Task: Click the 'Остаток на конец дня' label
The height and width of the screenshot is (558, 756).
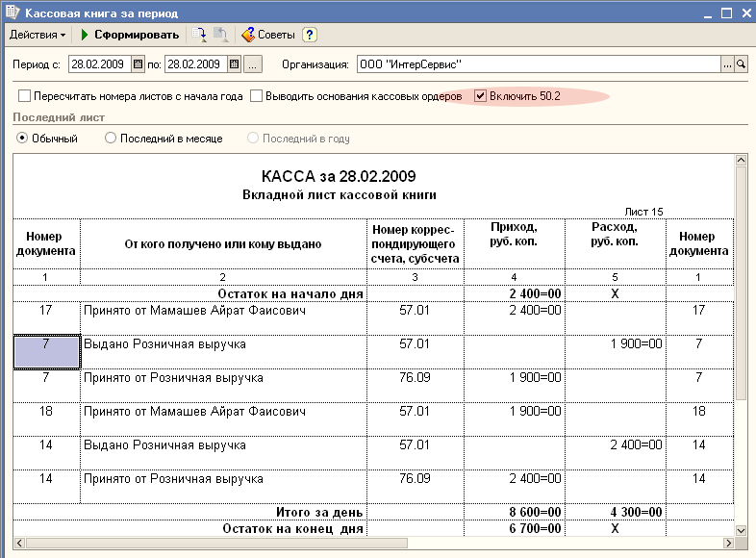Action: 292,528
